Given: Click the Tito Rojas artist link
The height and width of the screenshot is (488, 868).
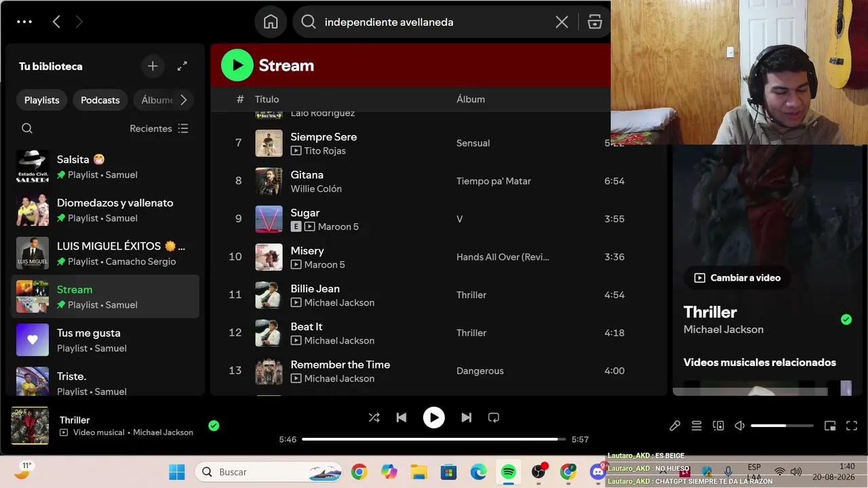Looking at the screenshot, I should (x=325, y=150).
